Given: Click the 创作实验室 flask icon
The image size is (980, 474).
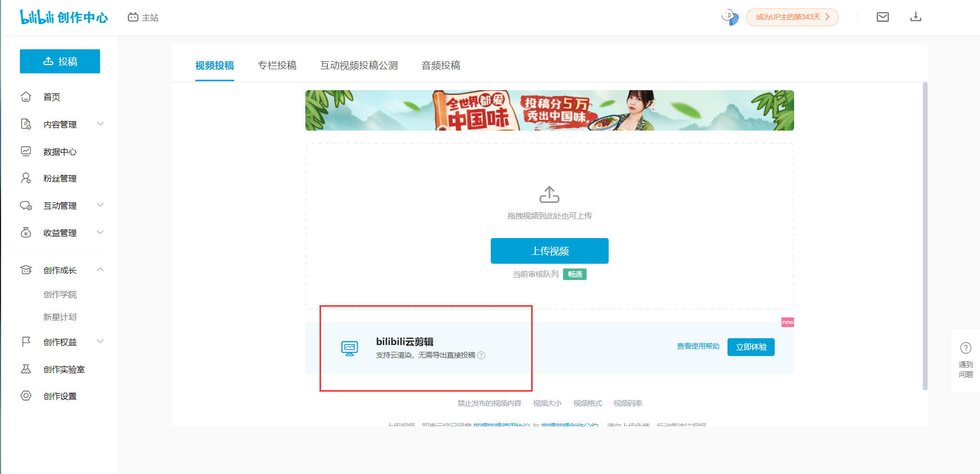Looking at the screenshot, I should pos(26,369).
